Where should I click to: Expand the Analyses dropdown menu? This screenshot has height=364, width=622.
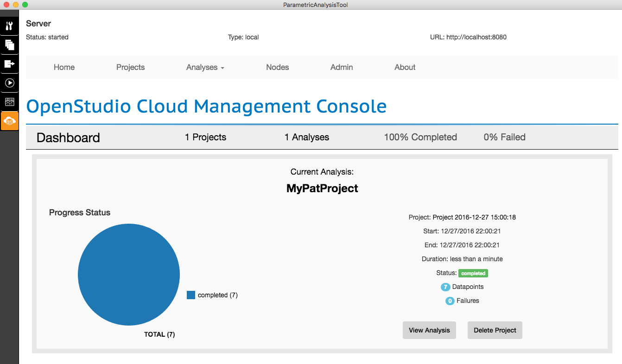pos(205,68)
